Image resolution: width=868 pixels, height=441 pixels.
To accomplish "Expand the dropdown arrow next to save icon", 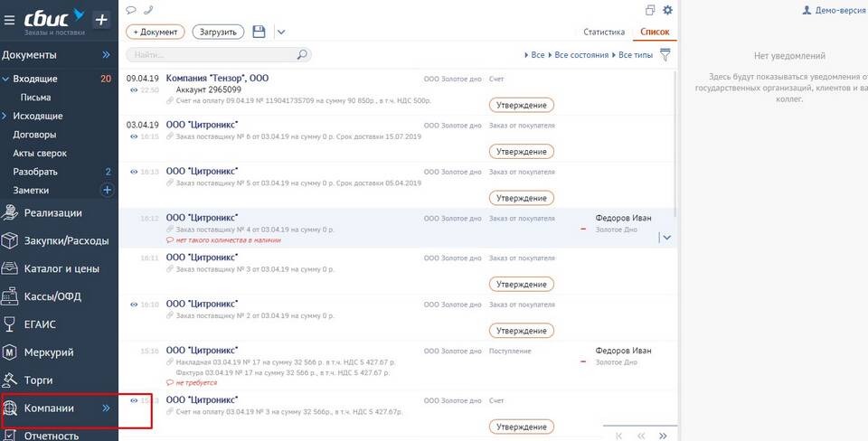I will pyautogui.click(x=280, y=33).
